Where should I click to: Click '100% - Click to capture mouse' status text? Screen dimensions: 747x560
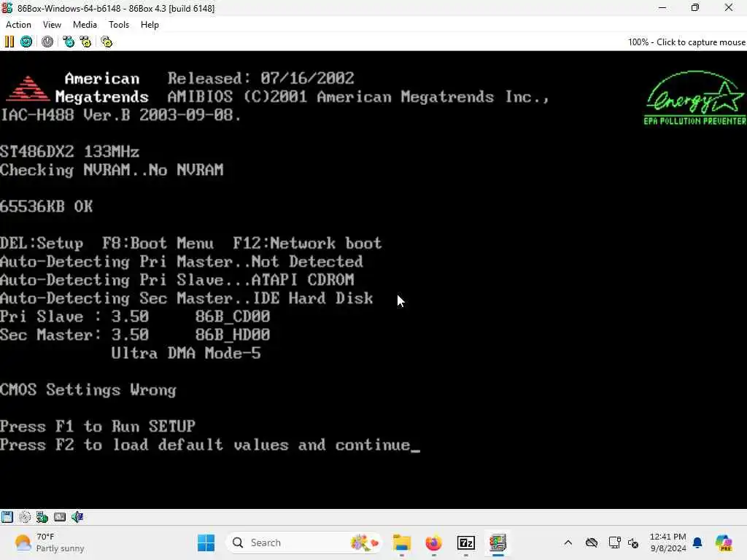pyautogui.click(x=686, y=42)
